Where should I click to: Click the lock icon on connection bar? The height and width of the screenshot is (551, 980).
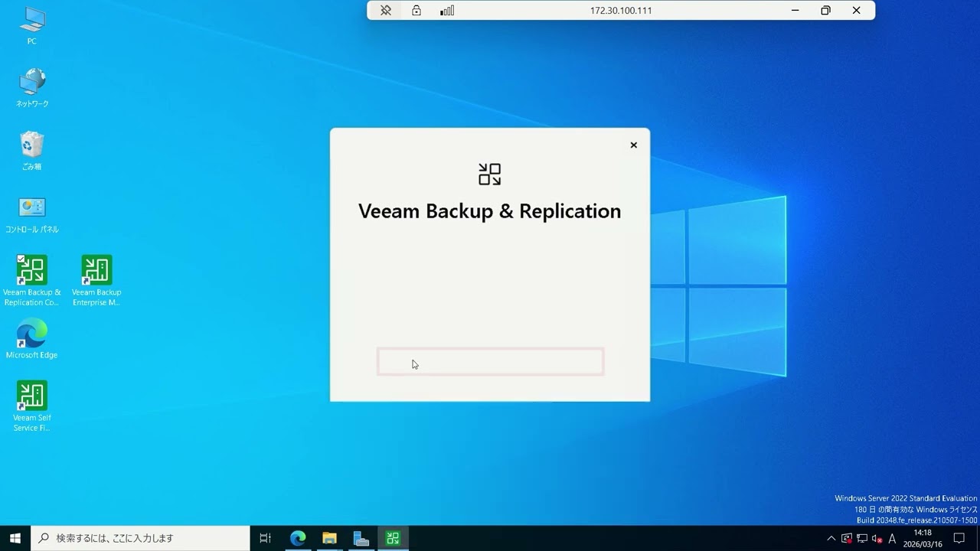tap(416, 11)
